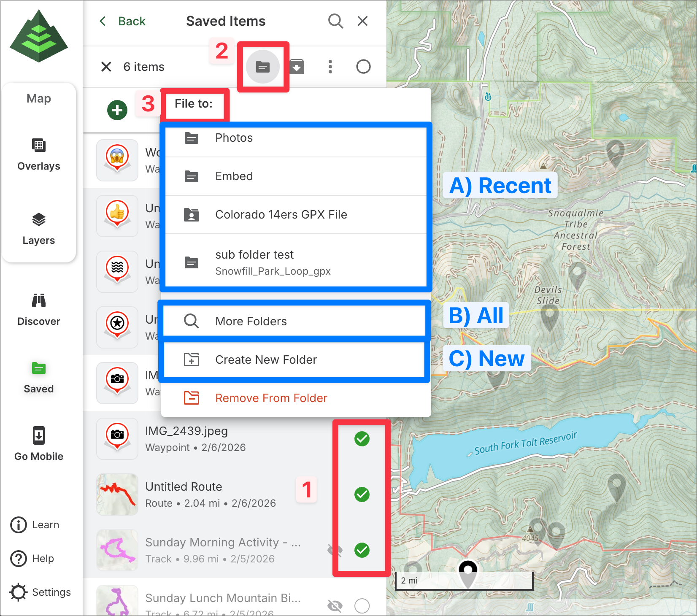Open the Overlays panel in sidebar

(x=39, y=154)
